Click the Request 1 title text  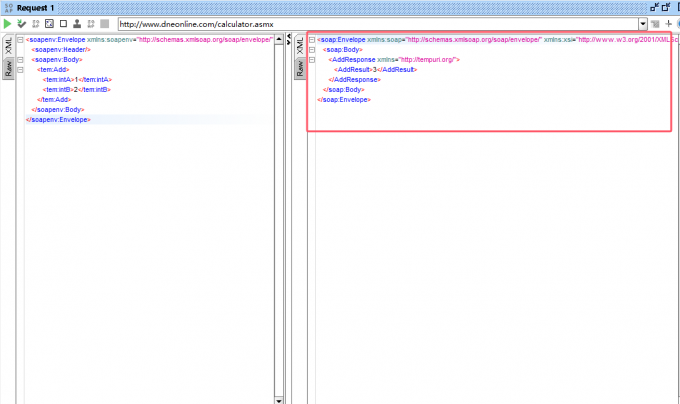click(36, 8)
